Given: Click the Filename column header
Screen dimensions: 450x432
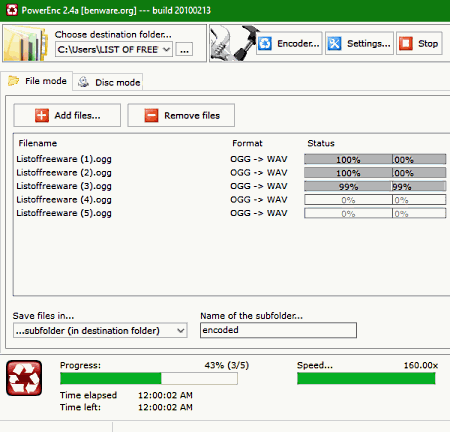Looking at the screenshot, I should (x=38, y=143).
